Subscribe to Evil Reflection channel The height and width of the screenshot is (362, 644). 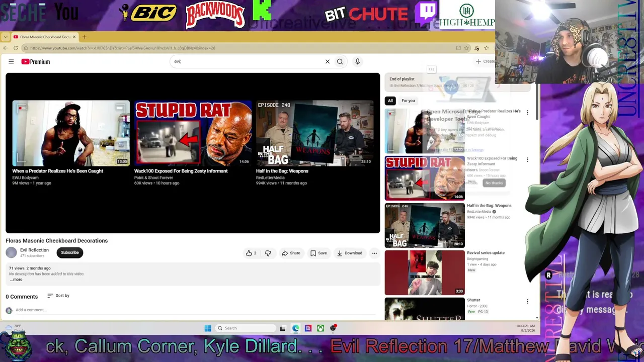coord(70,252)
